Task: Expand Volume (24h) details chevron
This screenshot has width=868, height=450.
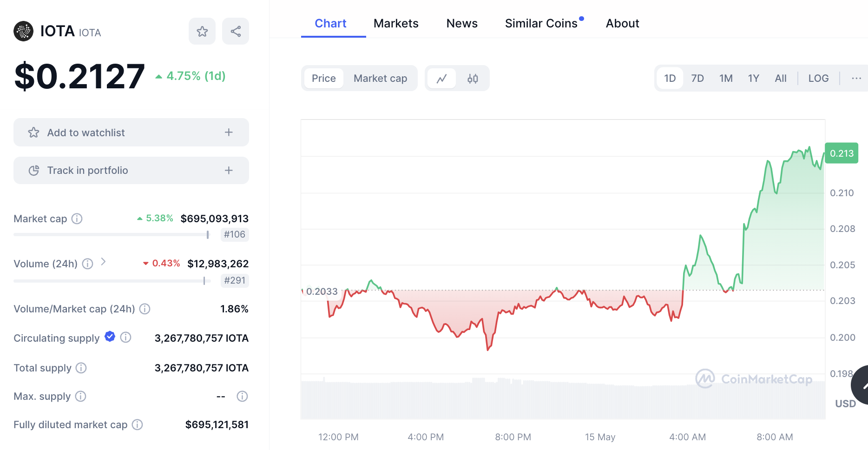Action: click(104, 262)
